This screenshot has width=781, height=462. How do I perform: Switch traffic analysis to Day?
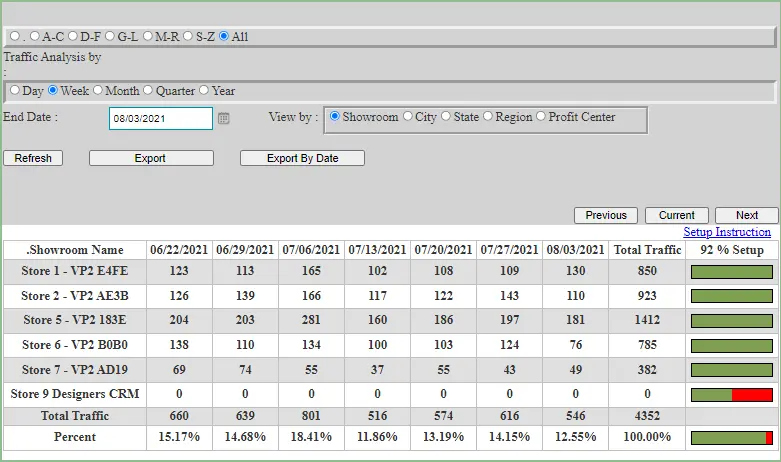(15, 91)
